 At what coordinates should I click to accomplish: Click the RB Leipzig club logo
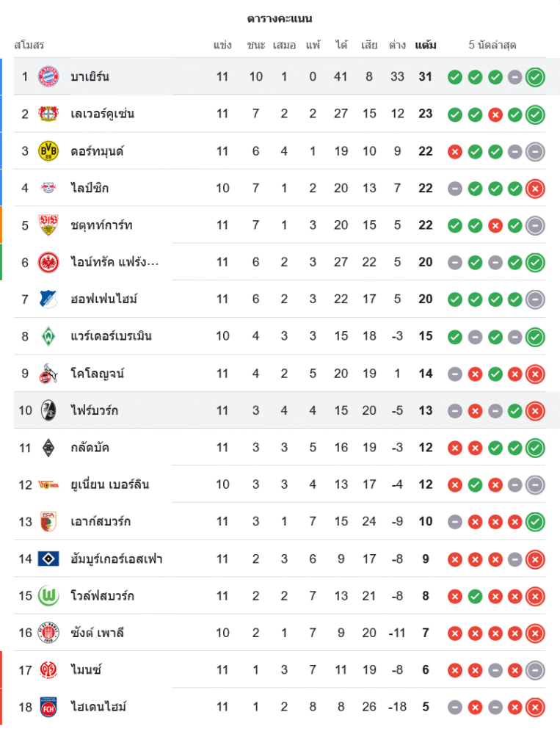tap(48, 188)
